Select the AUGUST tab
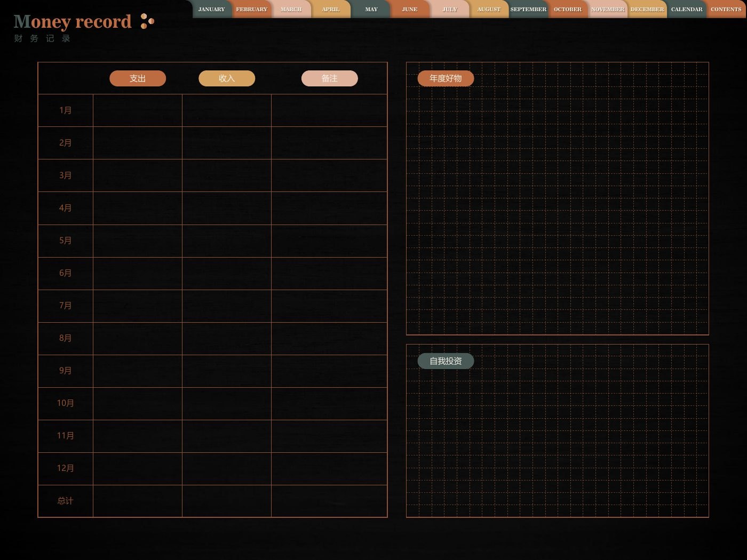The image size is (747, 560). point(489,9)
